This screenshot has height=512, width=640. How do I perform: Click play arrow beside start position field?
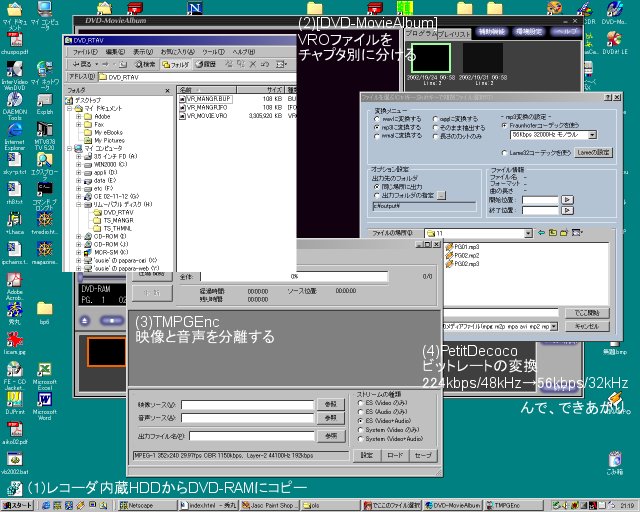[x=567, y=200]
